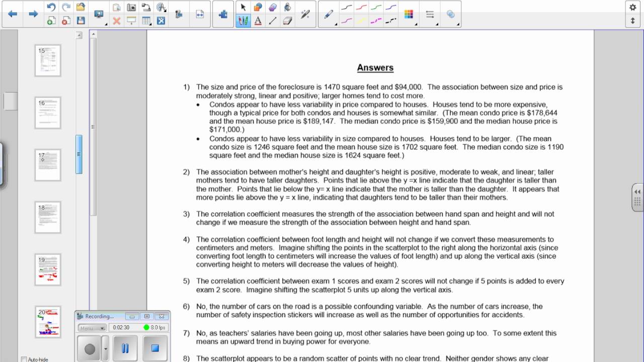Open the measurement tools compass icon
The image size is (644, 362).
161,7
